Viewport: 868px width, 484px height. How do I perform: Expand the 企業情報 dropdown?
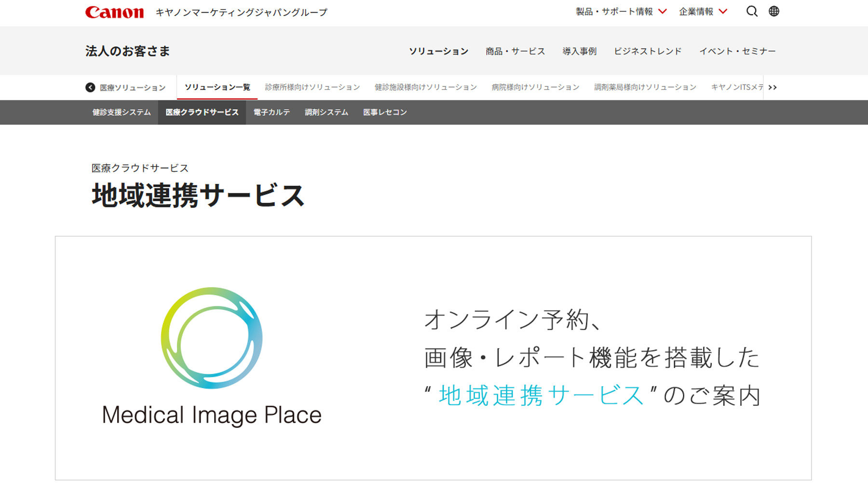point(703,12)
